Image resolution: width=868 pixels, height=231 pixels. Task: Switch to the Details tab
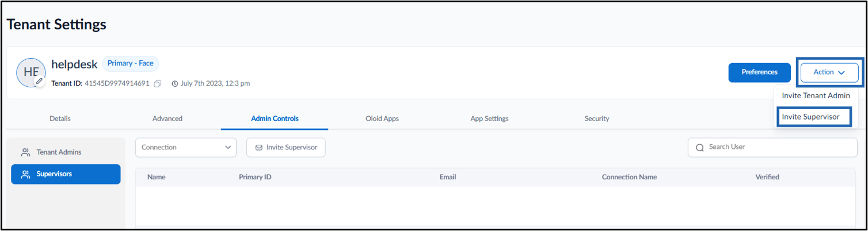pyautogui.click(x=60, y=118)
